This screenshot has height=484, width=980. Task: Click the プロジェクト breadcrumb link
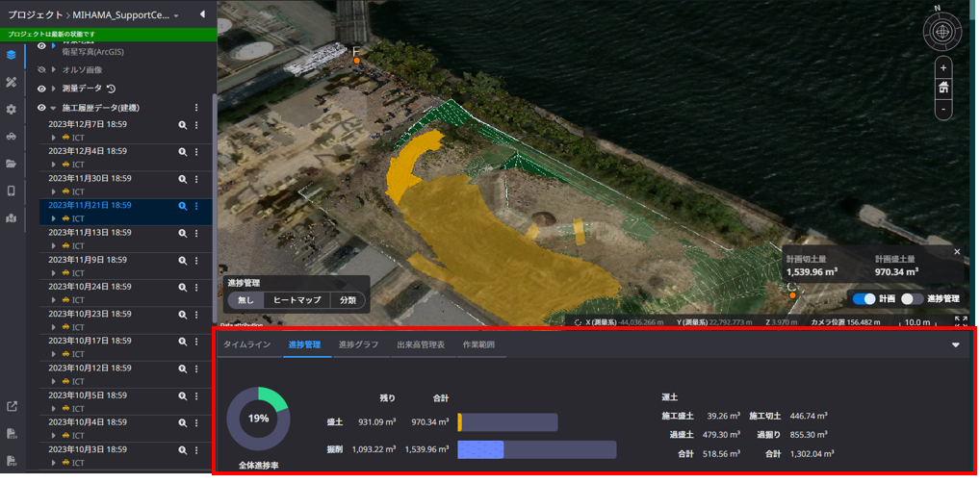pyautogui.click(x=35, y=14)
